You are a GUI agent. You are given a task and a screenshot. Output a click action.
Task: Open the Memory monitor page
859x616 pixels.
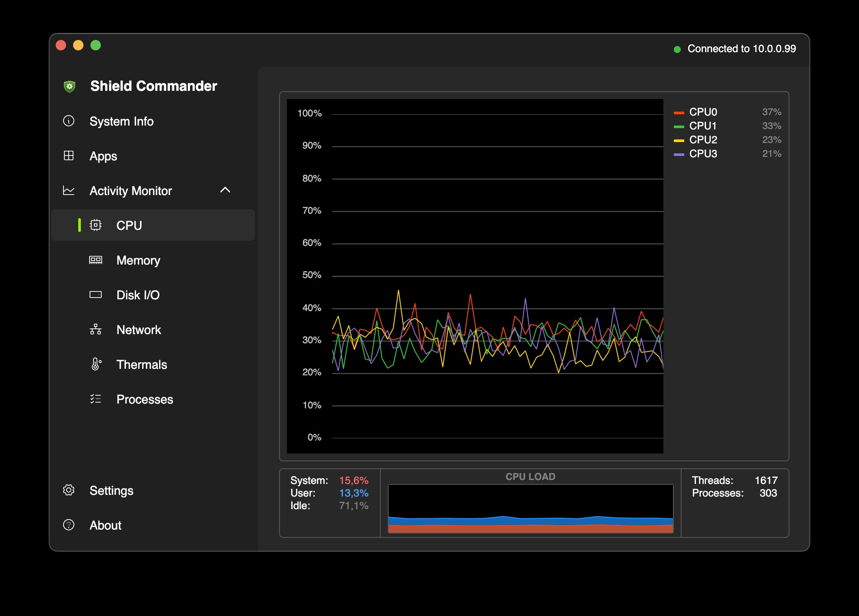point(138,260)
